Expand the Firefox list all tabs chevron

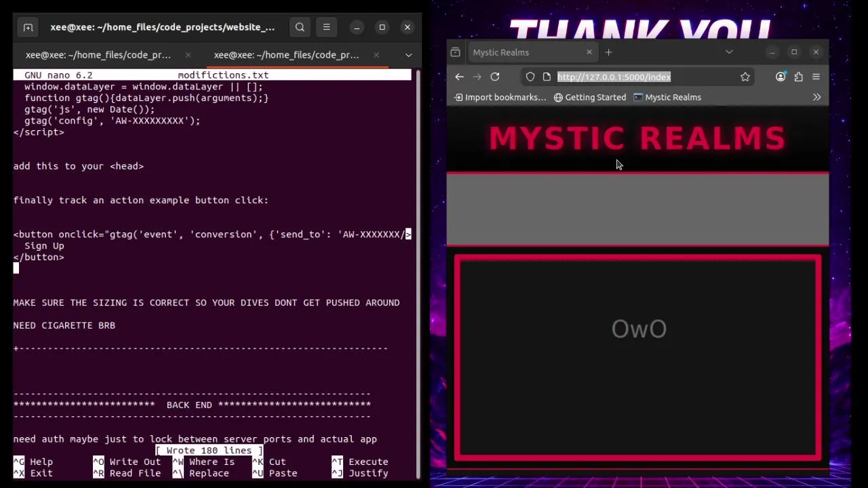(x=729, y=52)
